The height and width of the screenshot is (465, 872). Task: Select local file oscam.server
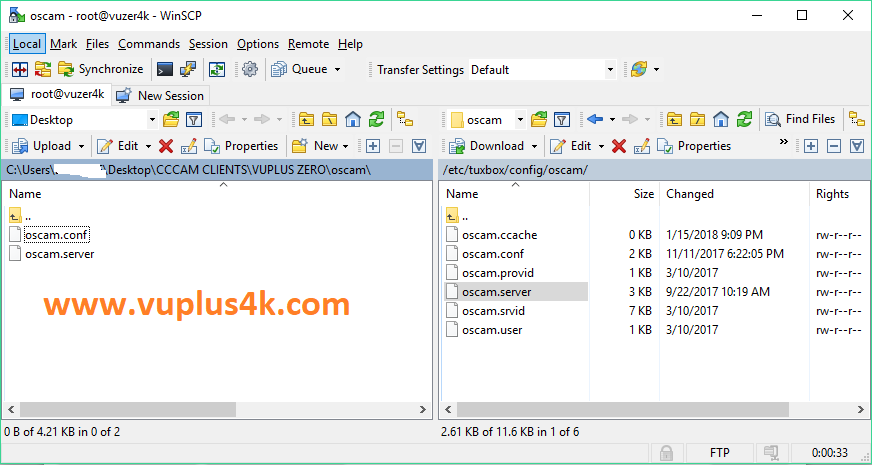[x=60, y=254]
